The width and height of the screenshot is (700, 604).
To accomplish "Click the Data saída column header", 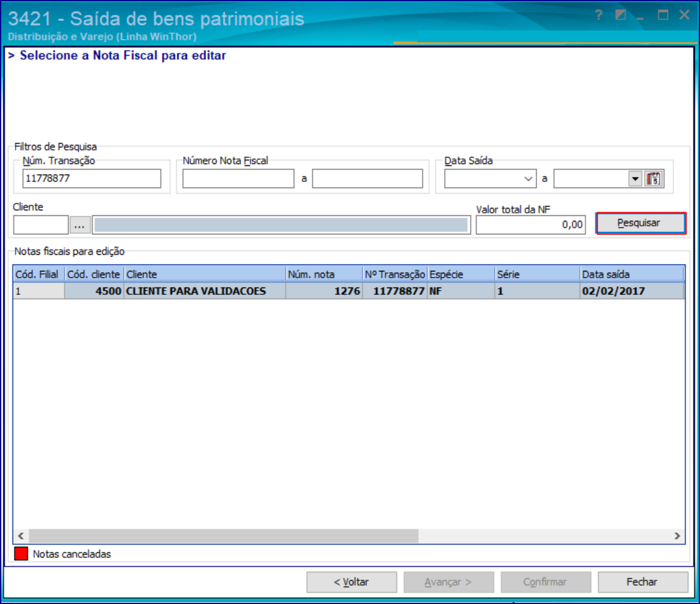I will pos(632,275).
